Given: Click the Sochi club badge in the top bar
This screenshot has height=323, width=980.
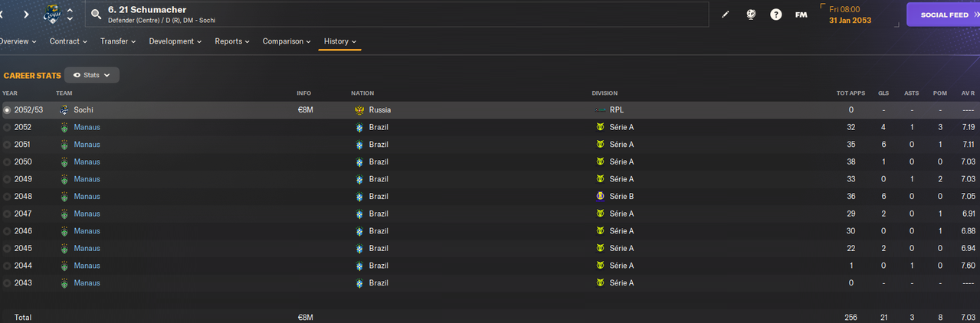Looking at the screenshot, I should (x=52, y=14).
